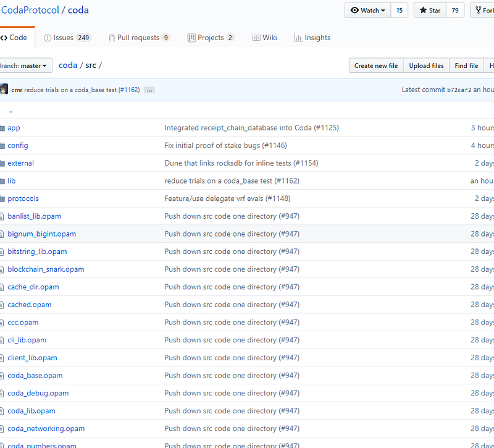The image size is (494, 448).
Task: Open banlist_lib.opam file
Action: tap(35, 216)
